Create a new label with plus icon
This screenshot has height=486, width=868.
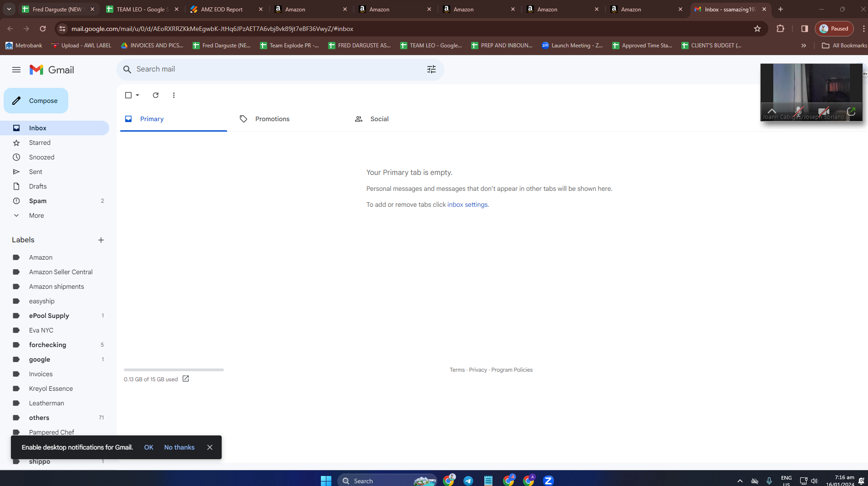pyautogui.click(x=101, y=240)
